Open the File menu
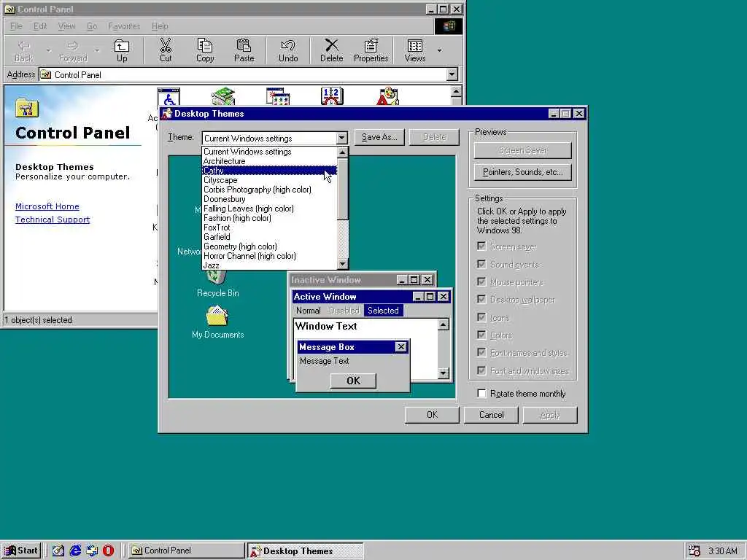This screenshot has width=747, height=560. (16, 26)
